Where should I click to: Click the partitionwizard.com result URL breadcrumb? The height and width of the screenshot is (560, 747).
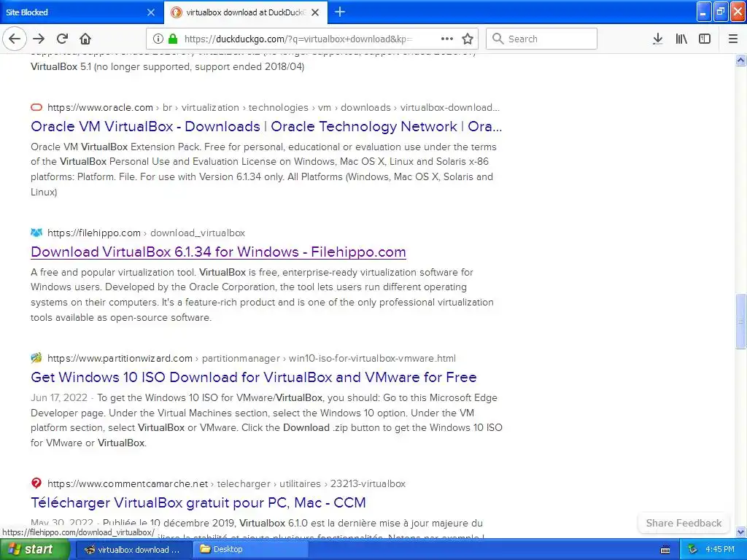click(x=251, y=358)
